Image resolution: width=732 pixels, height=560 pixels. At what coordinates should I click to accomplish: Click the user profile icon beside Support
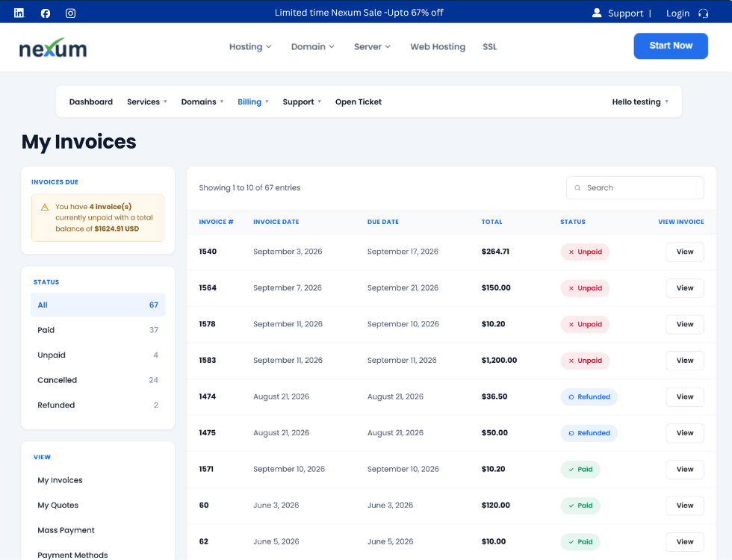point(597,13)
